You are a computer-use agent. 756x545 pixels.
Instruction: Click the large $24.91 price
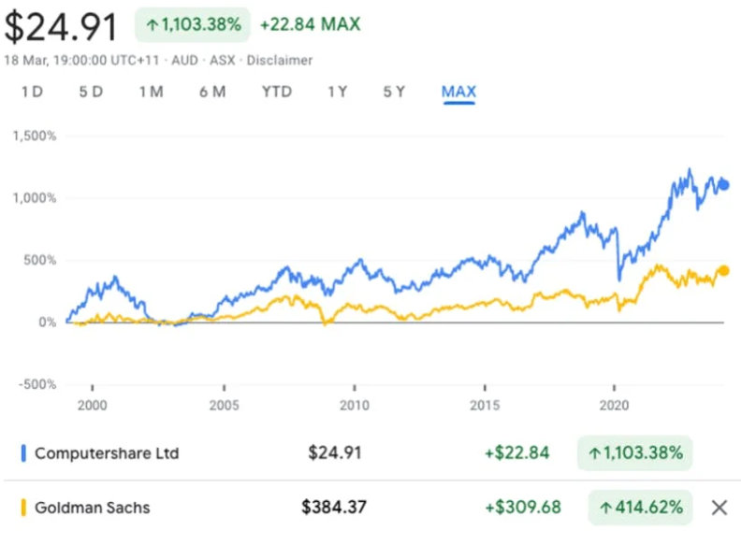(x=61, y=27)
